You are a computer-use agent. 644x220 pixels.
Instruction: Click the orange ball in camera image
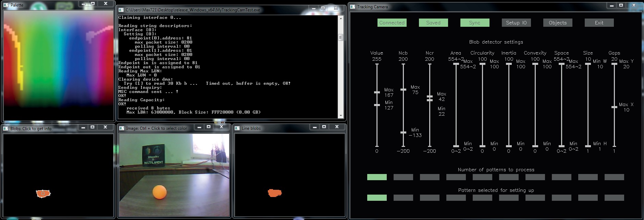click(x=159, y=192)
